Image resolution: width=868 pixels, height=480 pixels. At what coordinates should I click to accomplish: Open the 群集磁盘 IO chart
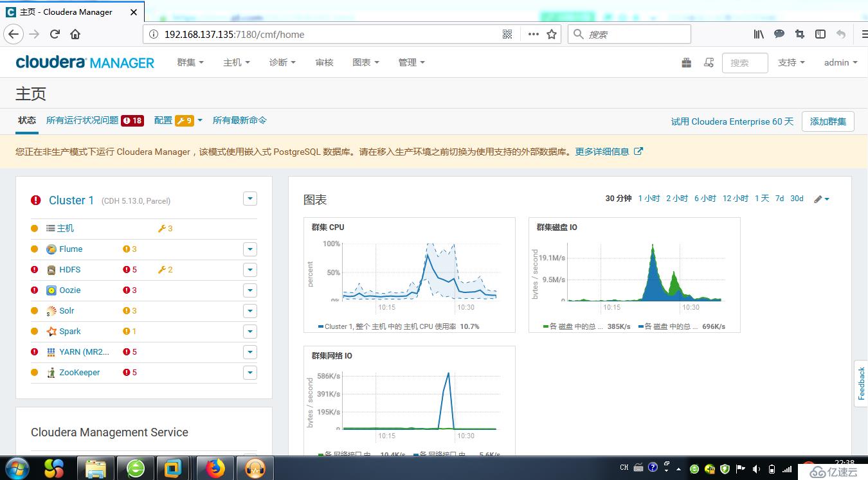[635, 275]
